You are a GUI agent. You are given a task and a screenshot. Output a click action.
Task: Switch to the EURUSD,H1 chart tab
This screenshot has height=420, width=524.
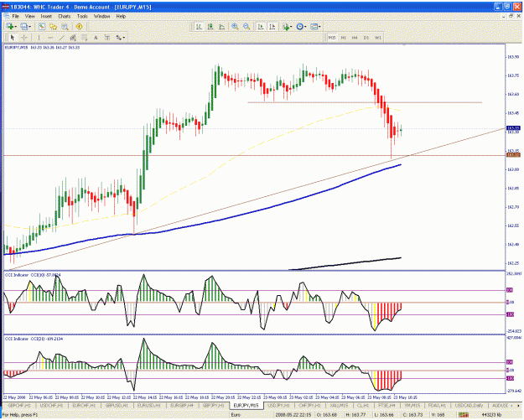tap(149, 406)
